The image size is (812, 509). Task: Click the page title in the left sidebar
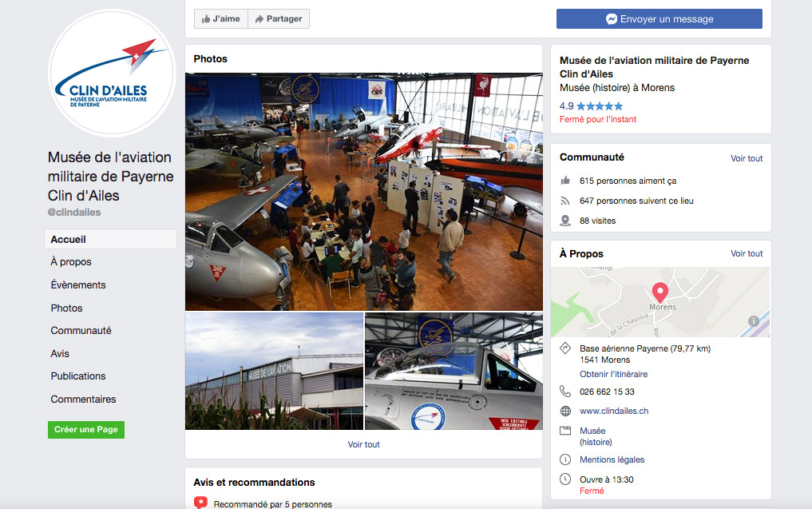pos(110,177)
